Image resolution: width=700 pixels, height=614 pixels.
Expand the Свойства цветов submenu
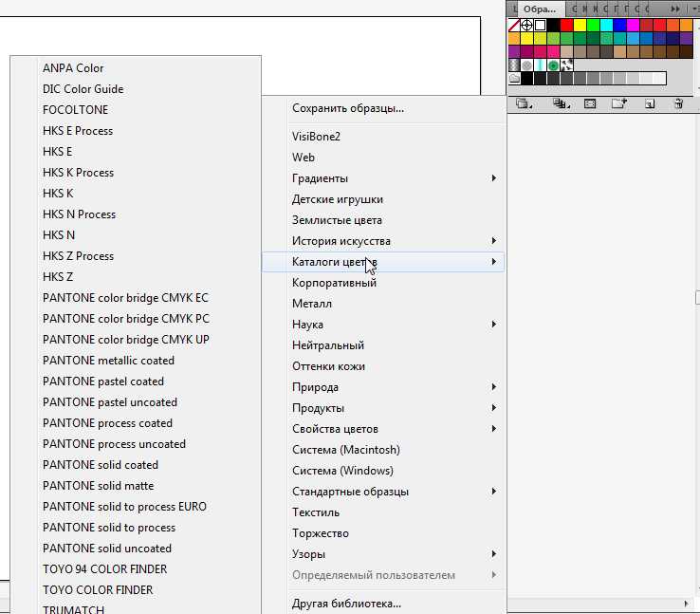click(x=383, y=429)
